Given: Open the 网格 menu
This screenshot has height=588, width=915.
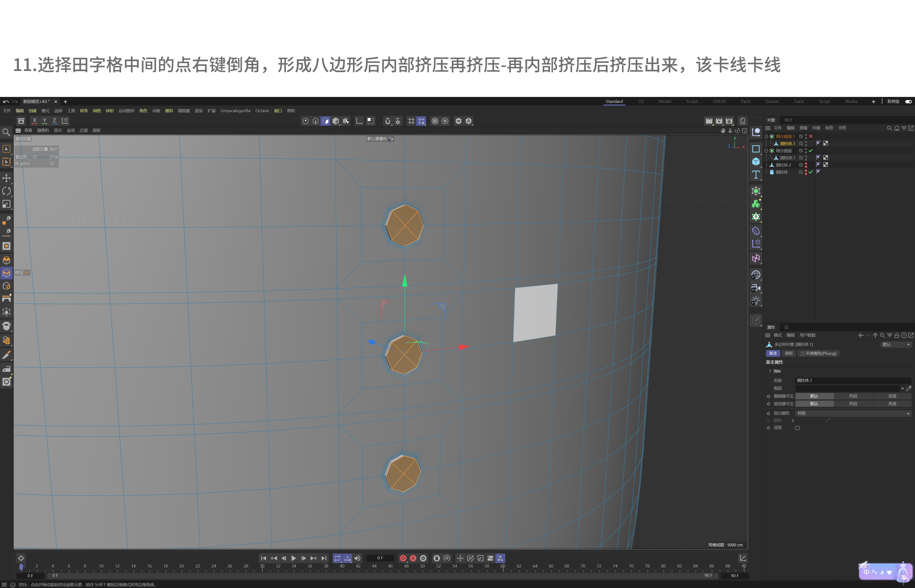Looking at the screenshot, I should click(97, 111).
